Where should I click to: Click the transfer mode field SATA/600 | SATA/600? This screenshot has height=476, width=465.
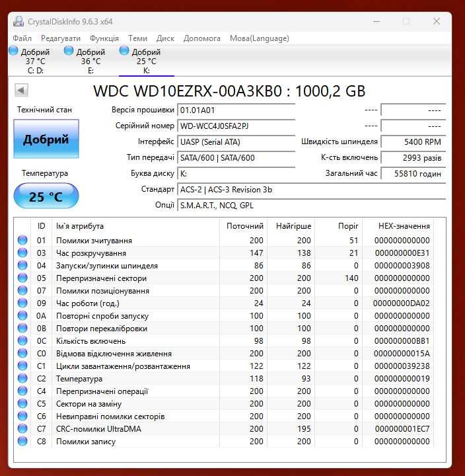point(236,157)
